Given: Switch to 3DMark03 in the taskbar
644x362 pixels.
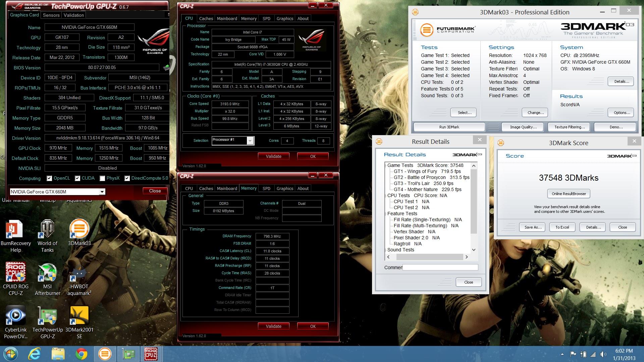Looking at the screenshot, I should (x=105, y=354).
